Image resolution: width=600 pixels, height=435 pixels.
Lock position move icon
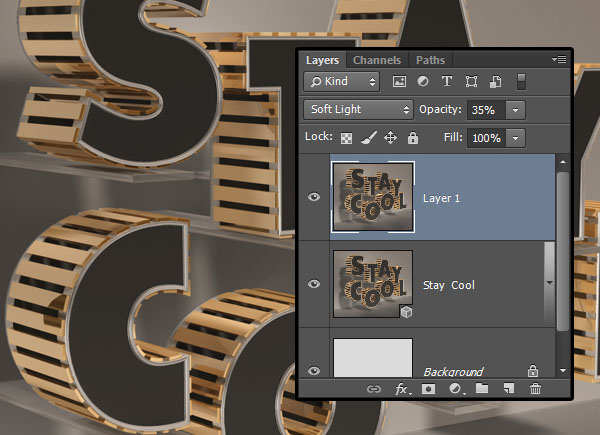(x=390, y=138)
